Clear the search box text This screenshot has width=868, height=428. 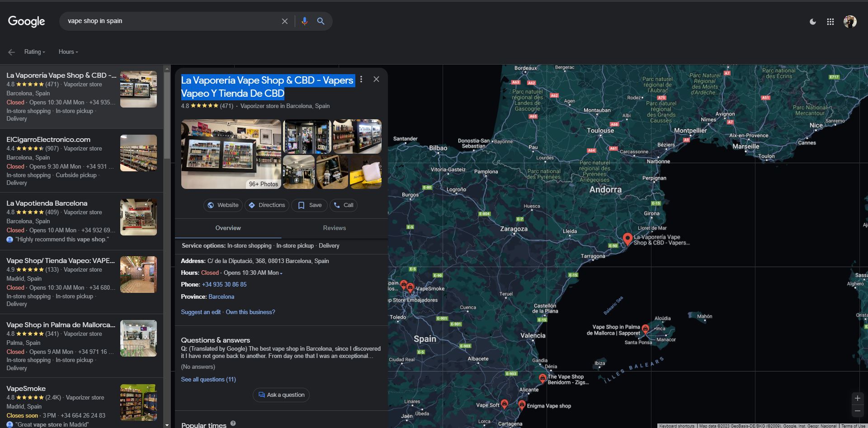tap(284, 21)
